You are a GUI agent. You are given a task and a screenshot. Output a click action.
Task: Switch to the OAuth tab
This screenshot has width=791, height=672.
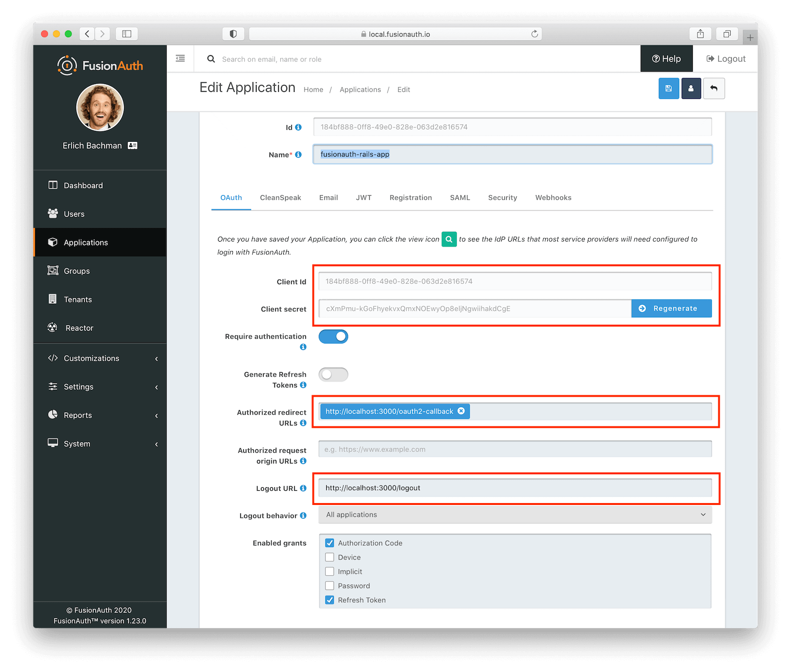click(231, 198)
